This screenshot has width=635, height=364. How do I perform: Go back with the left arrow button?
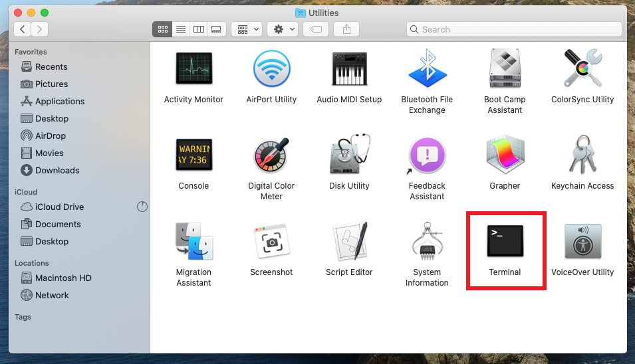tap(22, 29)
